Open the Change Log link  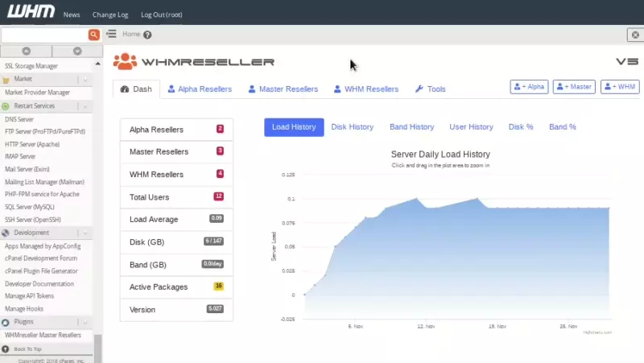tap(110, 14)
